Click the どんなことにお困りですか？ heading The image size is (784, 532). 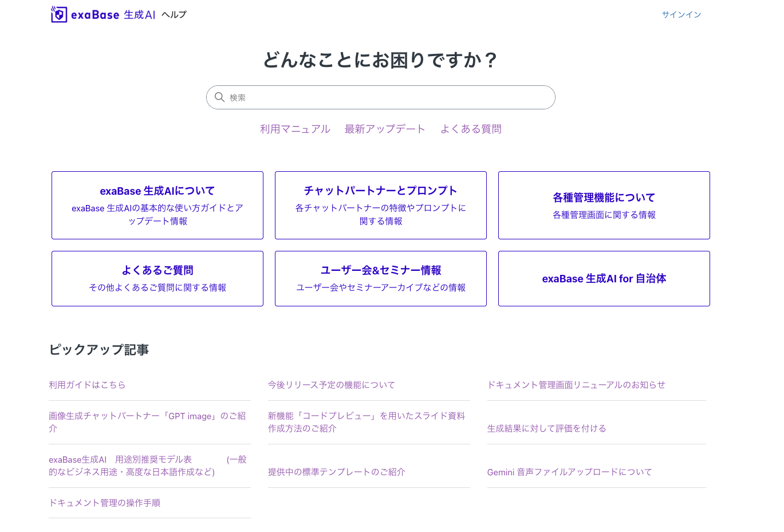tap(381, 60)
